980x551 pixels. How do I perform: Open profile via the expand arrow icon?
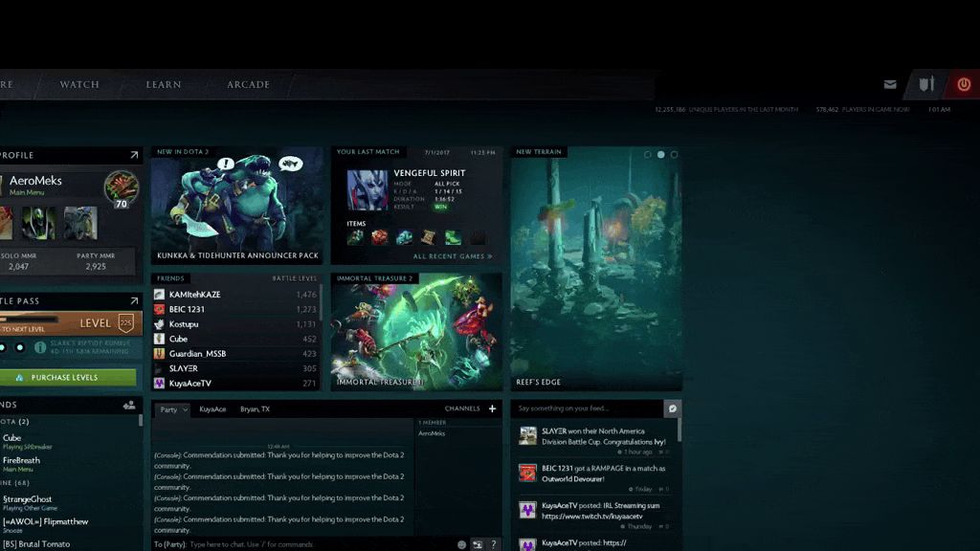(x=134, y=155)
